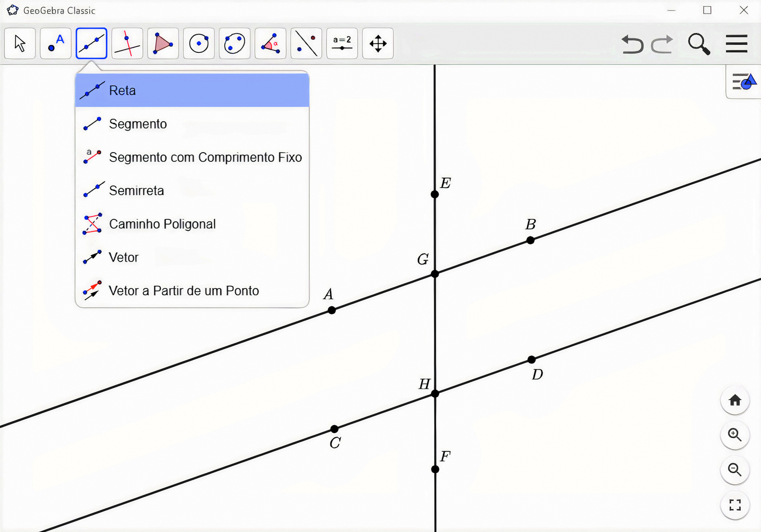
Task: Choose Segmento from the tool dropdown
Action: point(192,124)
